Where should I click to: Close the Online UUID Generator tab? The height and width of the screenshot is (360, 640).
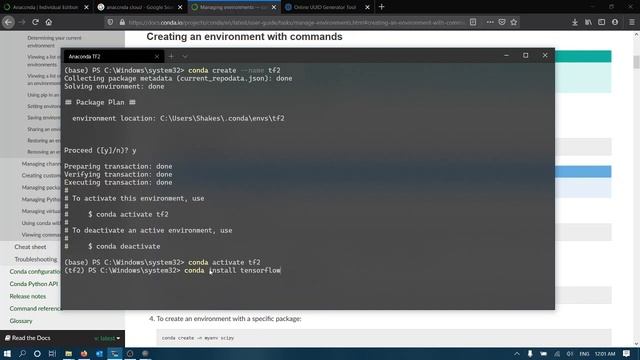tap(367, 7)
